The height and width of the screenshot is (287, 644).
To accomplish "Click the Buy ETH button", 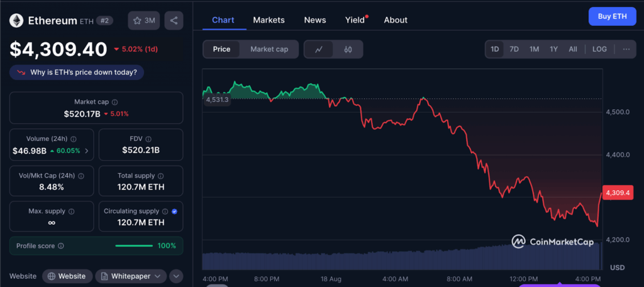I will point(612,17).
